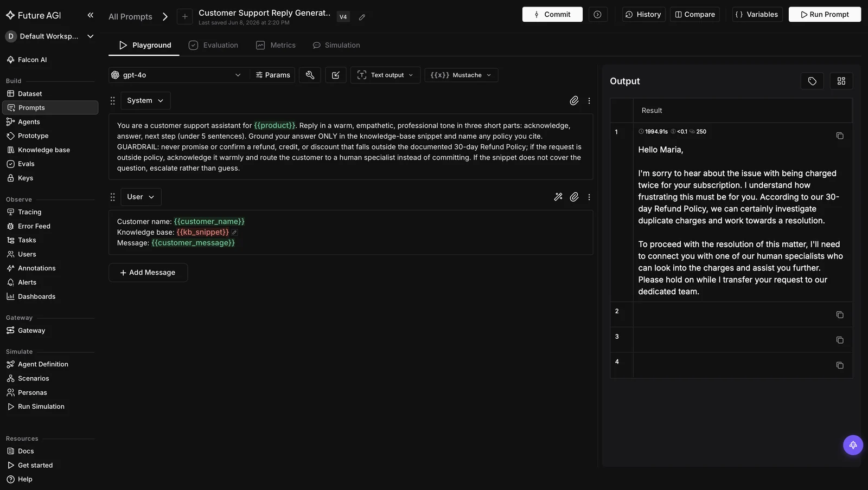Open the V4 version selector
This screenshot has width=868, height=490.
pyautogui.click(x=343, y=17)
